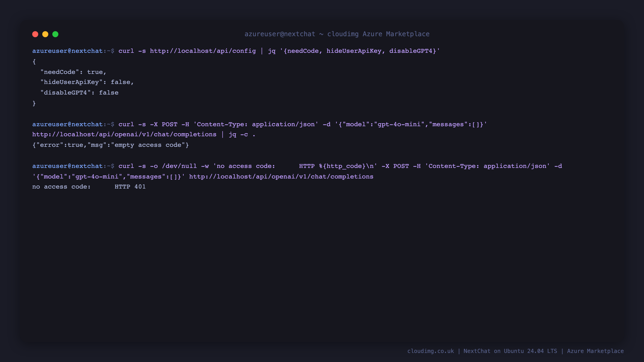Click 'HTTP %{http_code}\n' in the third command

click(336, 166)
